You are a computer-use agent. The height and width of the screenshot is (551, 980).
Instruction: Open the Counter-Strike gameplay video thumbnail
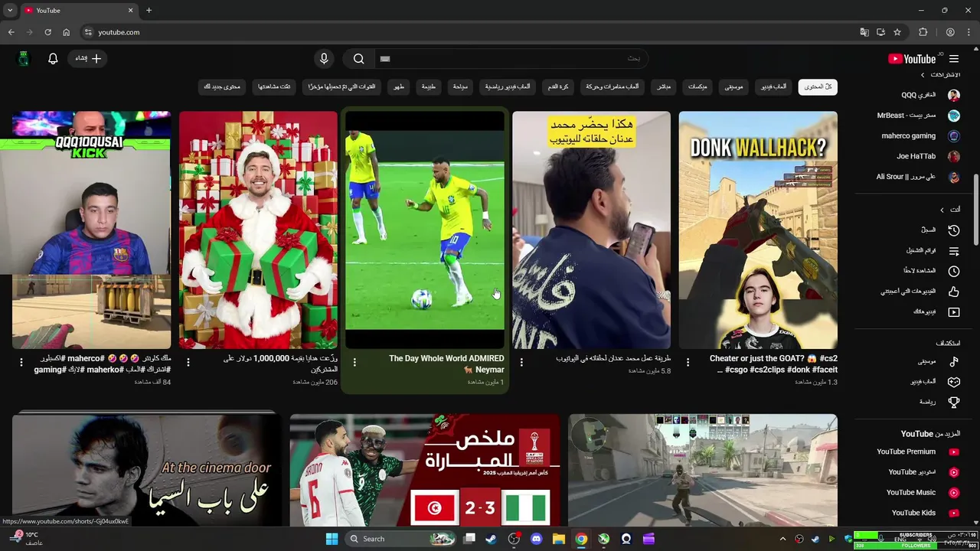[703, 470]
